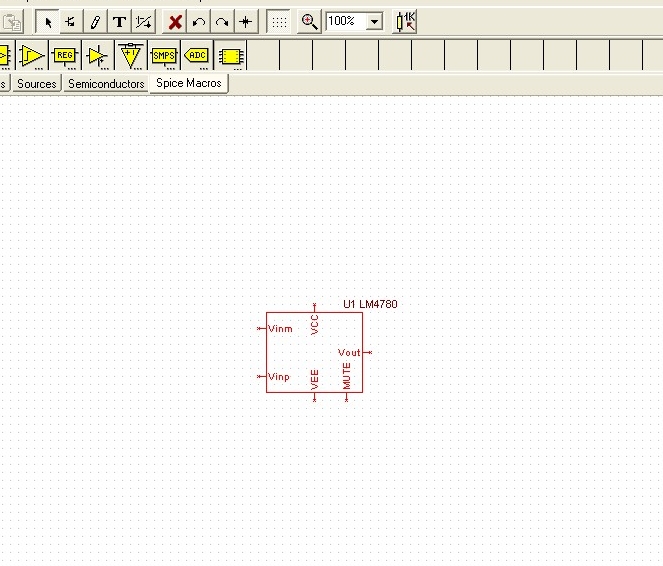Screen dimensions: 663x566
Task: Select the arrow pointer tool
Action: coord(48,22)
